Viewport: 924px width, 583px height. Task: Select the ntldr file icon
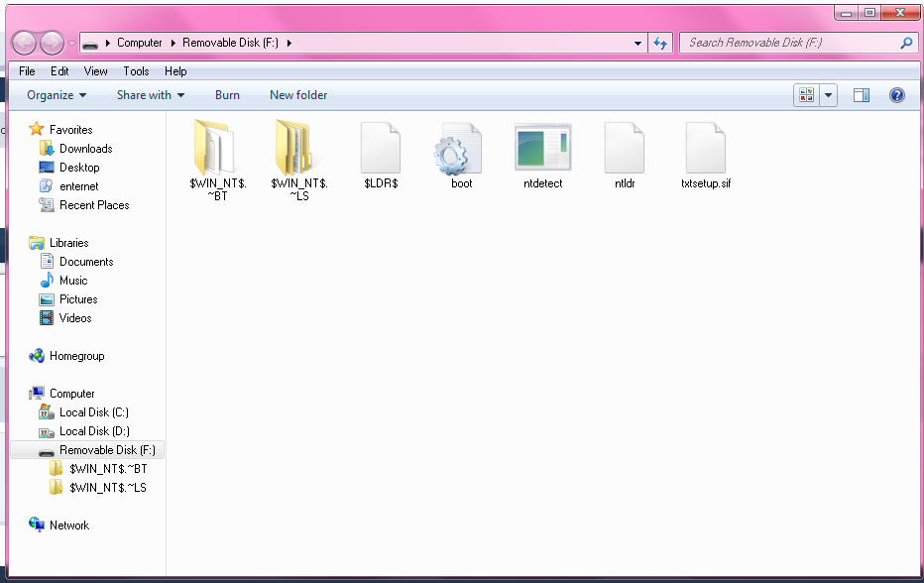point(625,148)
